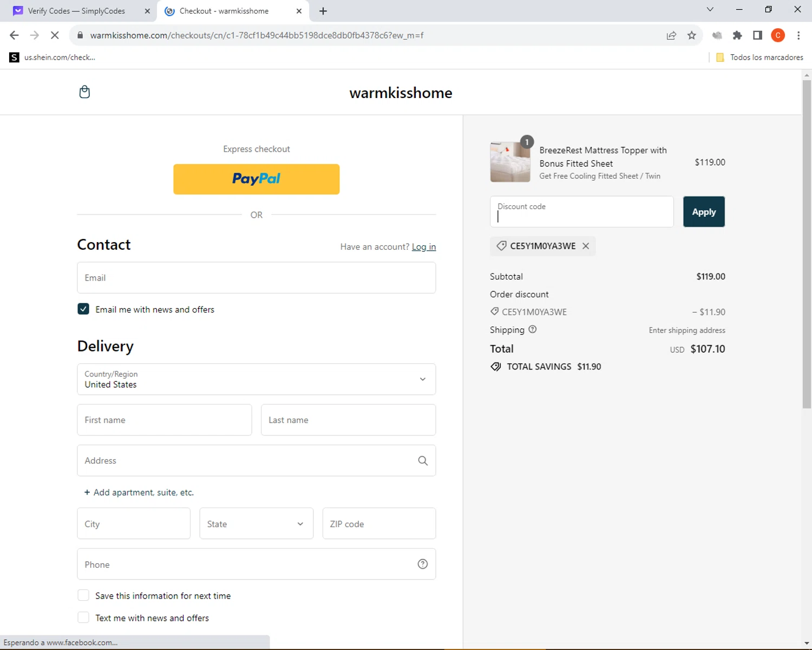Click the Address input field
Screen dimensions: 812x650
click(x=257, y=460)
